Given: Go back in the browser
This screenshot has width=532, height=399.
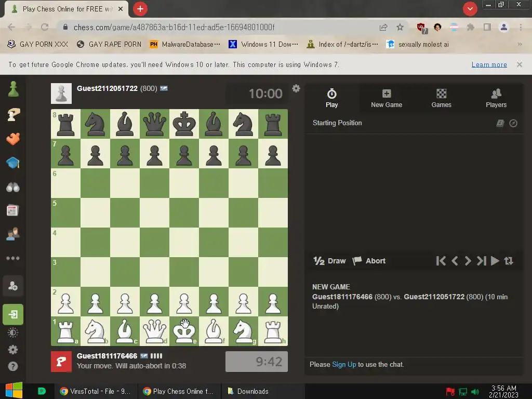Looking at the screenshot, I should tap(11, 27).
